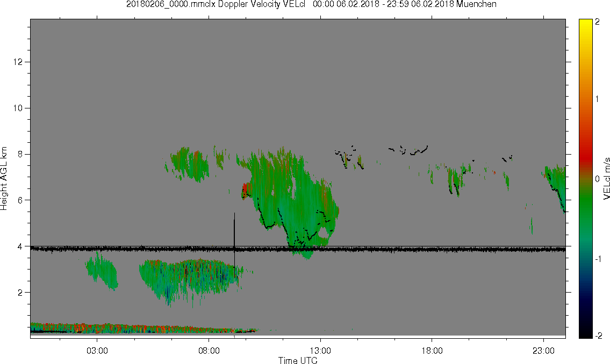Click the 08:00 time tick label
Screen dimensions: 610x364
pyautogui.click(x=209, y=351)
